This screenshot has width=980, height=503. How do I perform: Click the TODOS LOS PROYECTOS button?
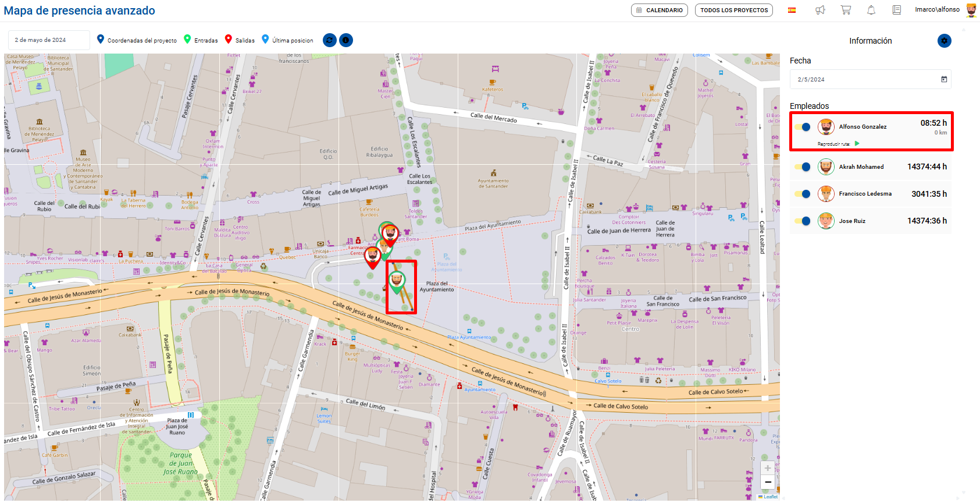[x=733, y=10]
